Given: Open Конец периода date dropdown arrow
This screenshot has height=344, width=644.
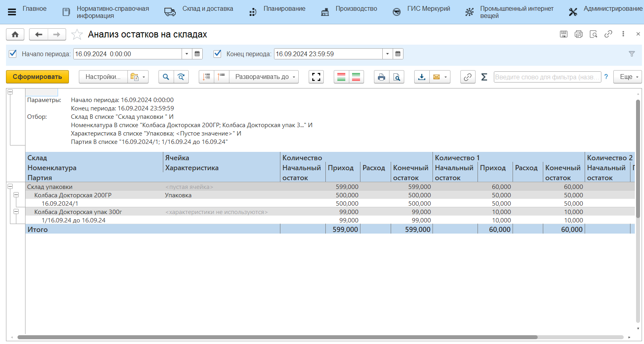Looking at the screenshot, I should tap(388, 54).
